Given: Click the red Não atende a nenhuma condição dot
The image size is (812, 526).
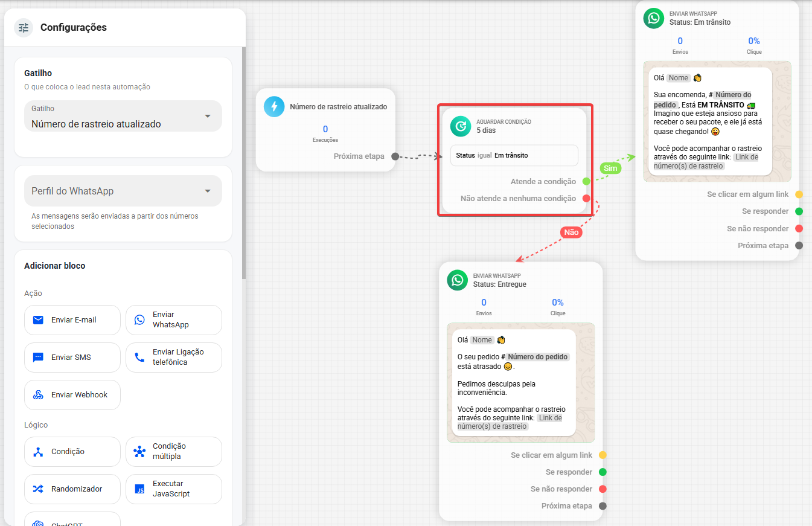Looking at the screenshot, I should (x=586, y=198).
